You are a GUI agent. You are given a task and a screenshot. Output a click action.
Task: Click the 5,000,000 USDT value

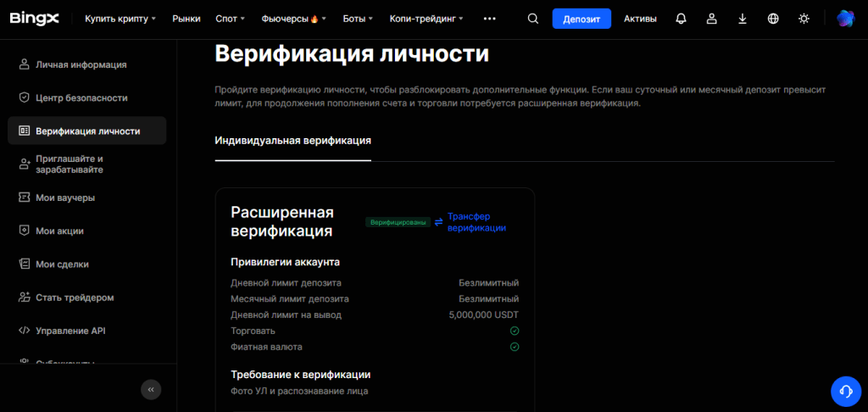tap(484, 315)
